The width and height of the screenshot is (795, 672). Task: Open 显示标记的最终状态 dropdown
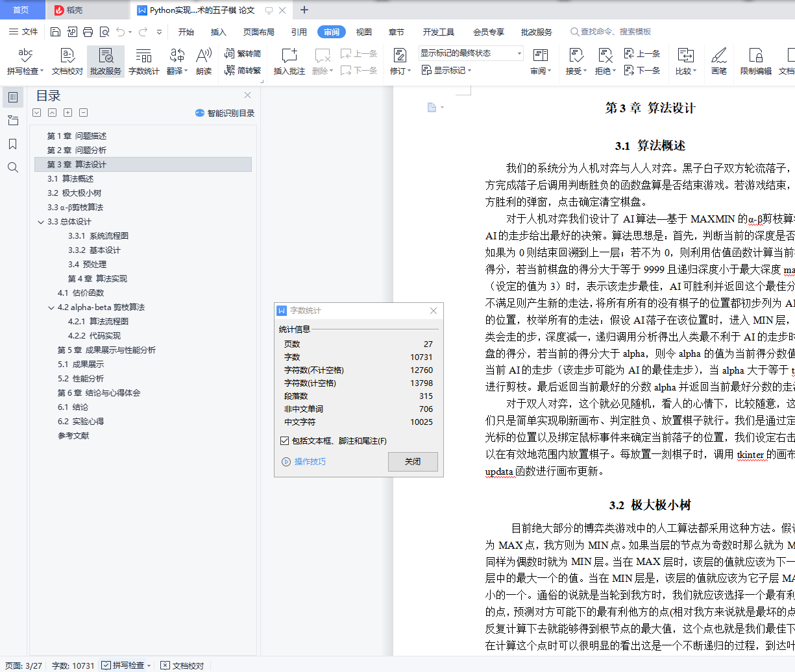[x=471, y=53]
